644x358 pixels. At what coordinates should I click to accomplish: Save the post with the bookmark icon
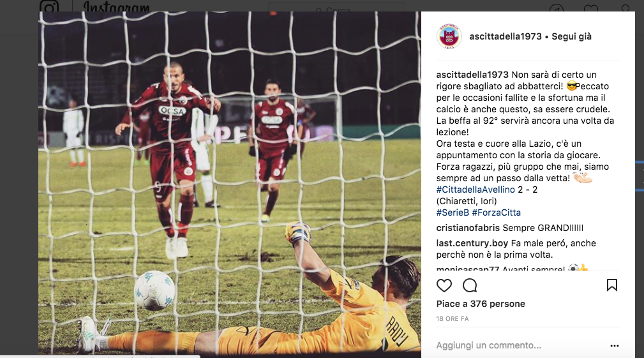[612, 285]
